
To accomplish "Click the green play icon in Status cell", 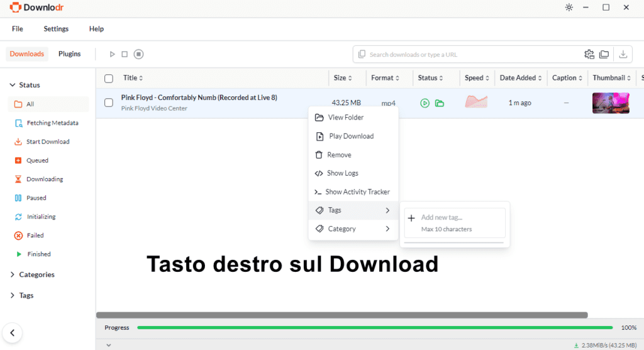I will tap(425, 103).
